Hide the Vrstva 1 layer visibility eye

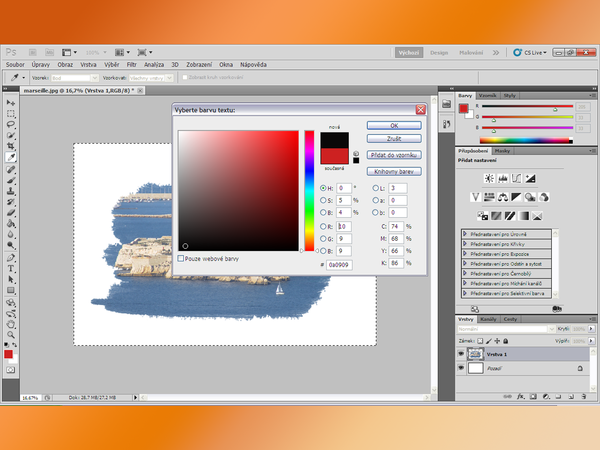pos(462,355)
